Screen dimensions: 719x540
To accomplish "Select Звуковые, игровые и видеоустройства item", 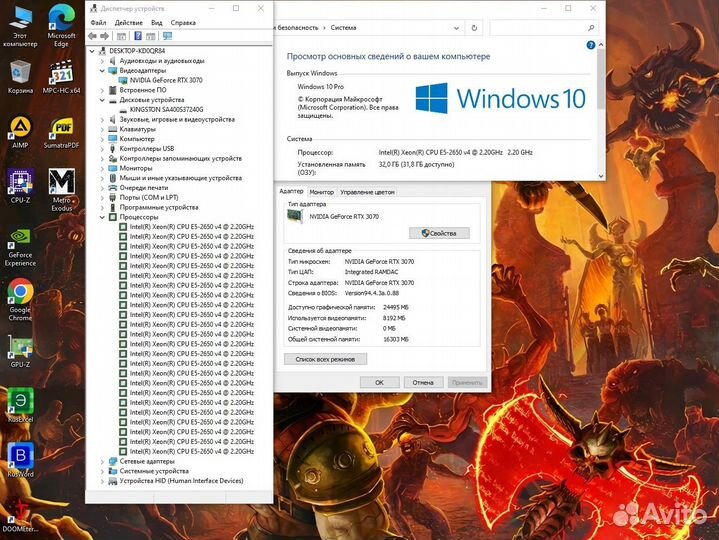I will pos(177,119).
